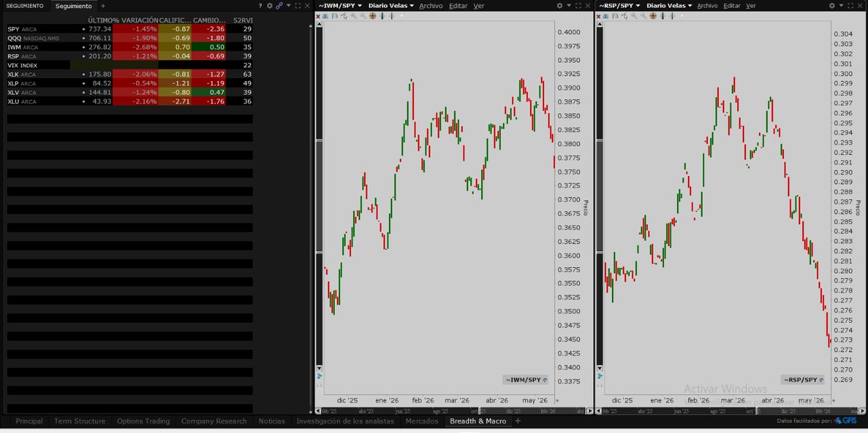Sort by % VARIACIÓN column header

click(x=135, y=20)
